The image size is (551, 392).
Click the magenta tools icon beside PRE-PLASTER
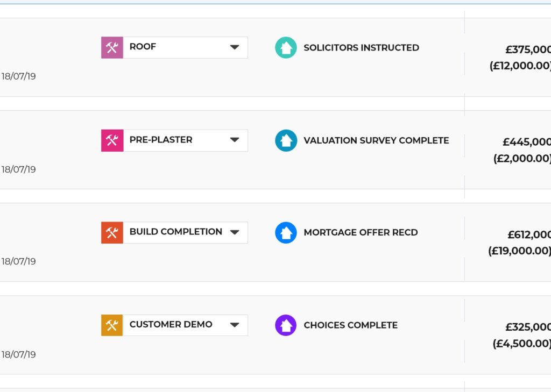click(x=112, y=140)
